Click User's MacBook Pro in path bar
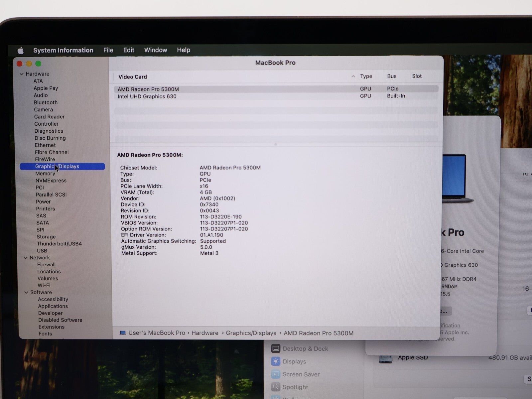532x399 pixels. click(157, 333)
